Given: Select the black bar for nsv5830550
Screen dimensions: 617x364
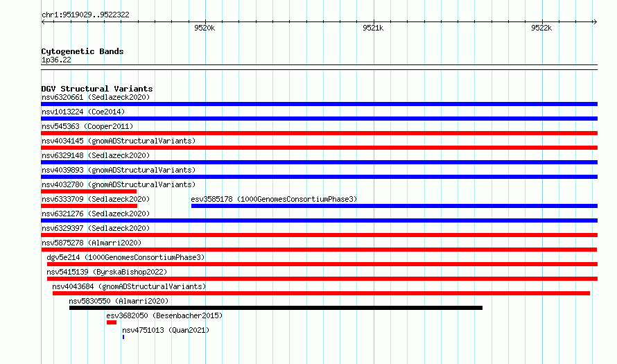Looking at the screenshot, I should pos(276,308).
